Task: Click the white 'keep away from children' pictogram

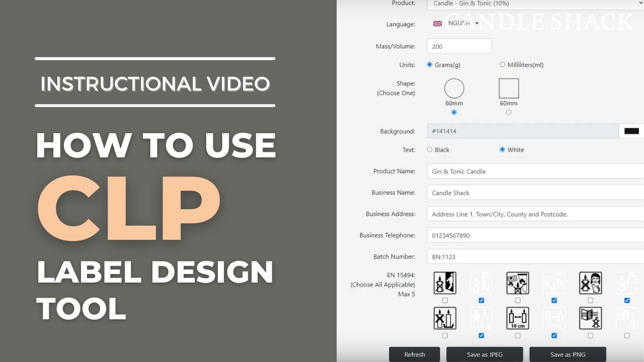Action: pos(627,283)
